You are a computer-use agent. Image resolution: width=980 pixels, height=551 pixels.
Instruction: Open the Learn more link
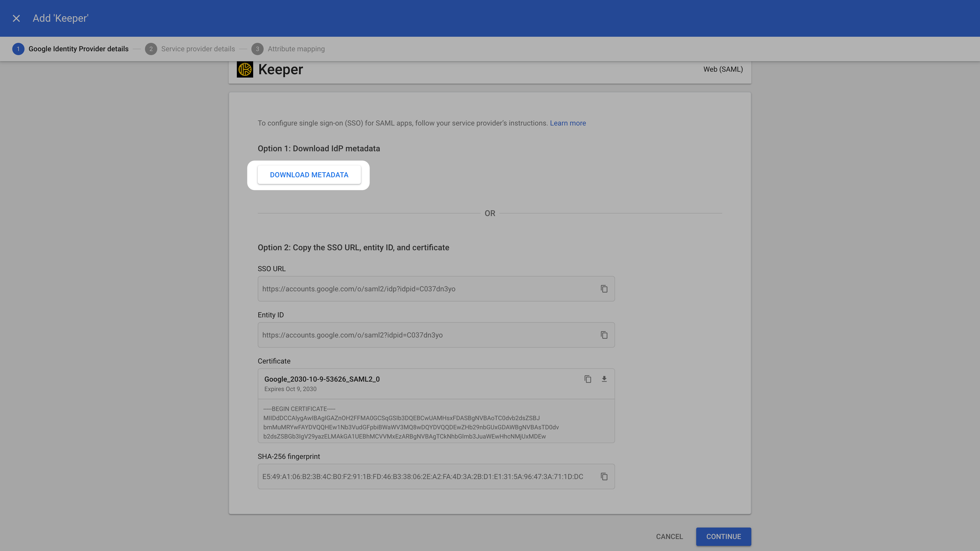click(x=568, y=123)
